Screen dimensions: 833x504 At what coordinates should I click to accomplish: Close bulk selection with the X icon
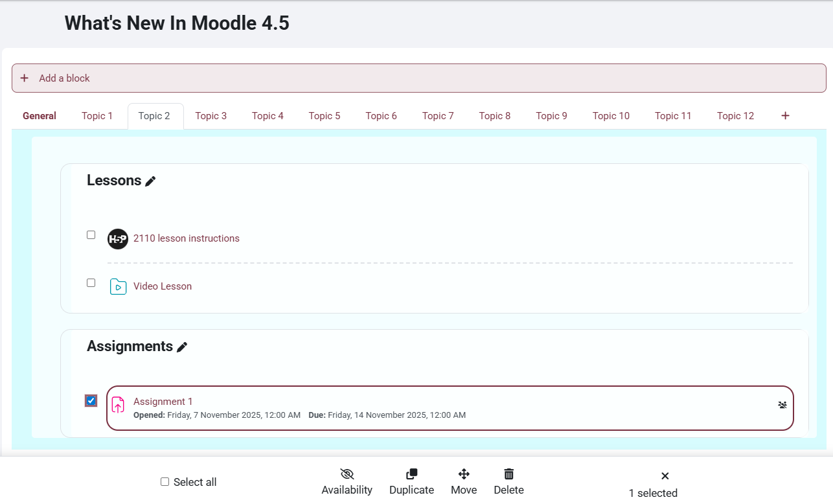pyautogui.click(x=665, y=476)
